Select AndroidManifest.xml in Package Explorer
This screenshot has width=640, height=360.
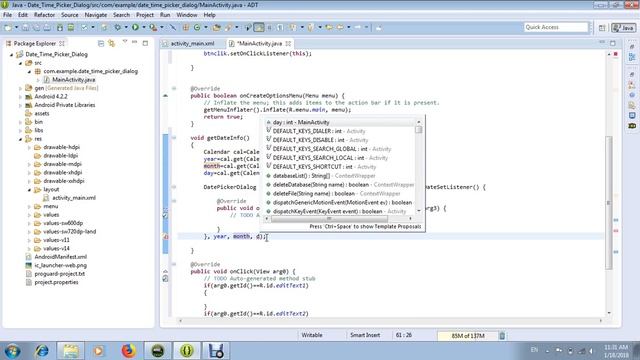coord(60,257)
